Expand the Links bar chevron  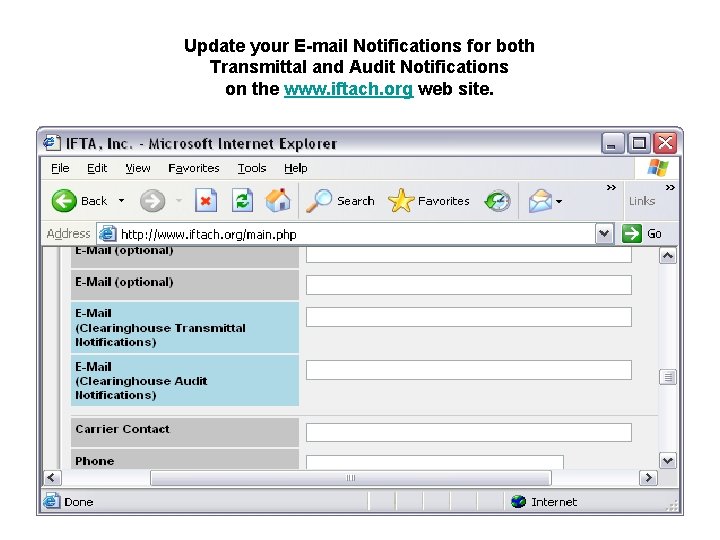[670, 187]
